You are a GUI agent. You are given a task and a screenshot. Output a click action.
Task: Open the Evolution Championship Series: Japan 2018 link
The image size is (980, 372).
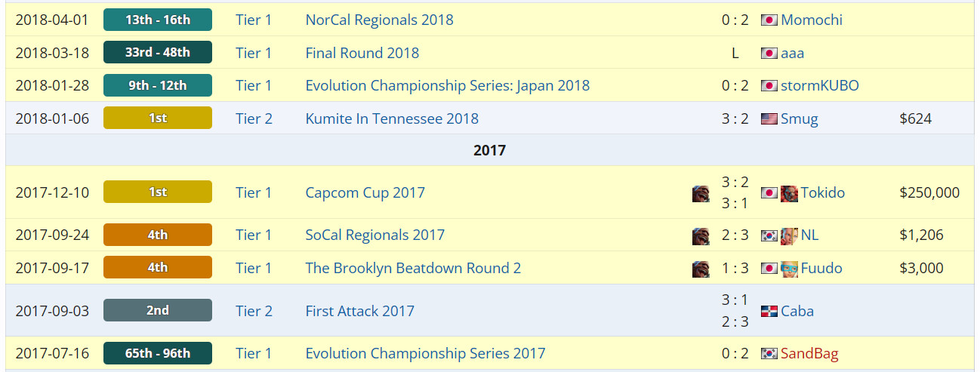click(x=447, y=85)
